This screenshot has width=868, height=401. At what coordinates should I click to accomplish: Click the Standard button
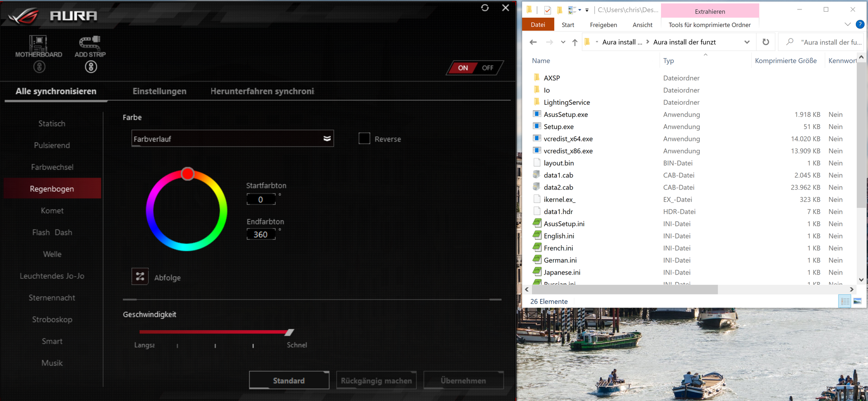(x=289, y=381)
